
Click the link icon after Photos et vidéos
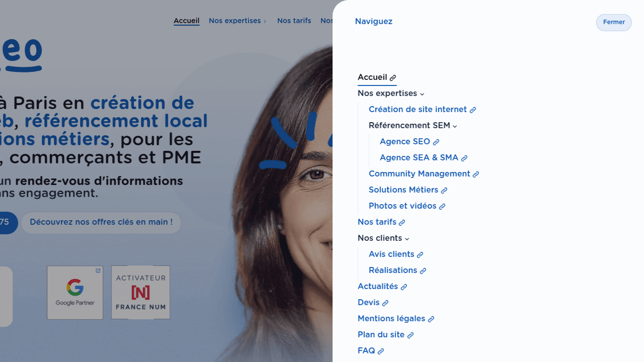coord(442,207)
